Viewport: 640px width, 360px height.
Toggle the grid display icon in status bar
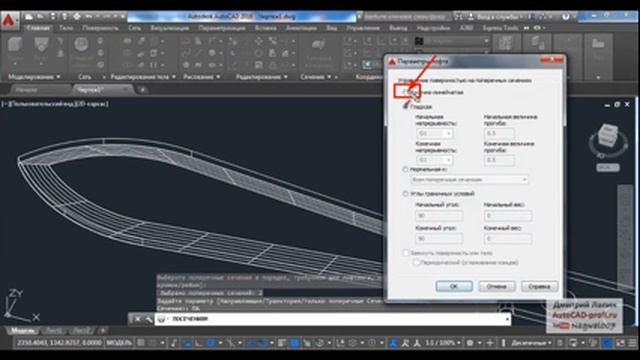(141, 343)
